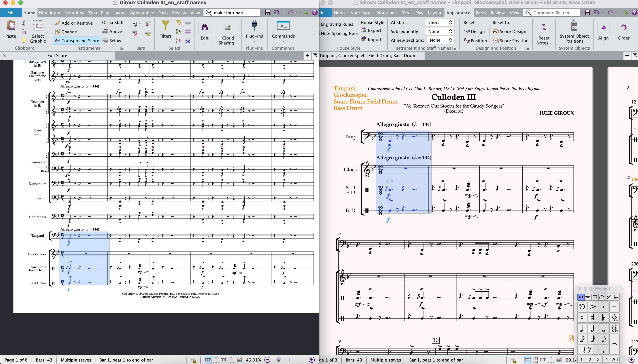638x364 pixels.
Task: Toggle the Transposing Score button
Action: tap(76, 40)
